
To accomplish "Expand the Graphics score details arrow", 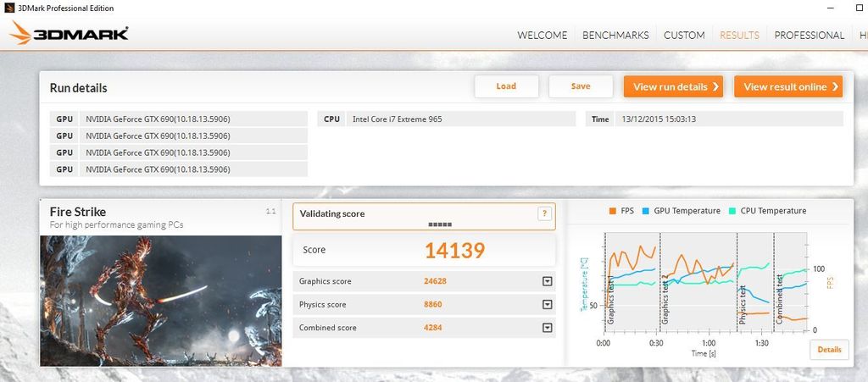I will coord(548,281).
